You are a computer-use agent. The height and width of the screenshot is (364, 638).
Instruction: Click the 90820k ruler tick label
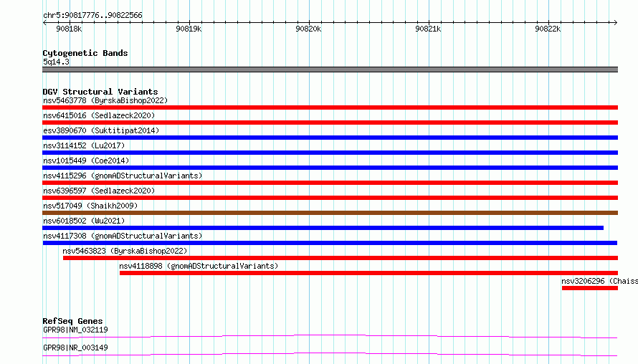pos(308,29)
